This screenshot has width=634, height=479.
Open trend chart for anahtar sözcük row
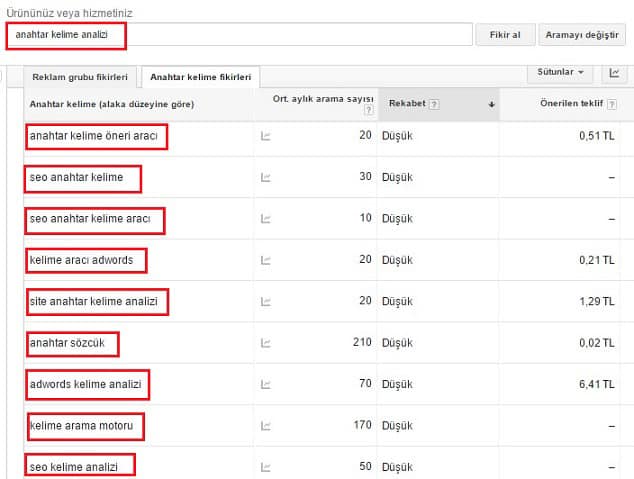click(x=266, y=343)
